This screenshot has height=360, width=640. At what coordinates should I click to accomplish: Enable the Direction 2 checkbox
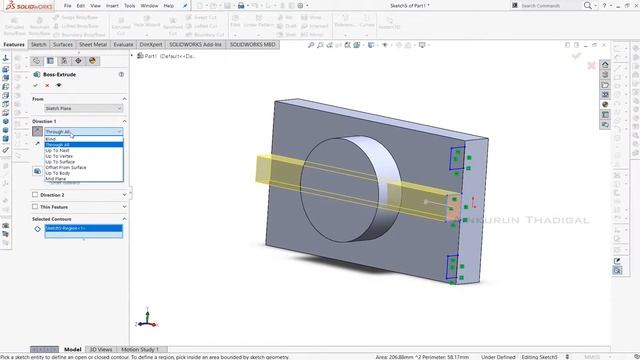click(x=35, y=195)
